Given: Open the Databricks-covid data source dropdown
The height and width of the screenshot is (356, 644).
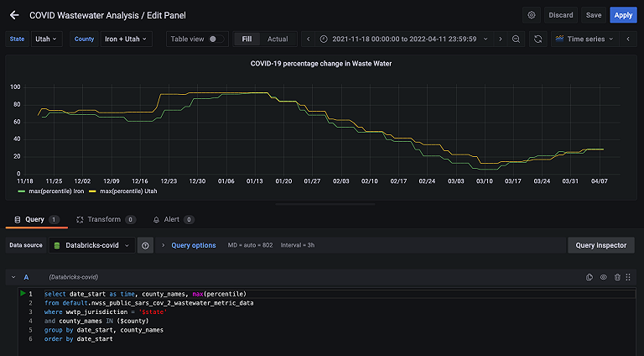Looking at the screenshot, I should tap(92, 245).
